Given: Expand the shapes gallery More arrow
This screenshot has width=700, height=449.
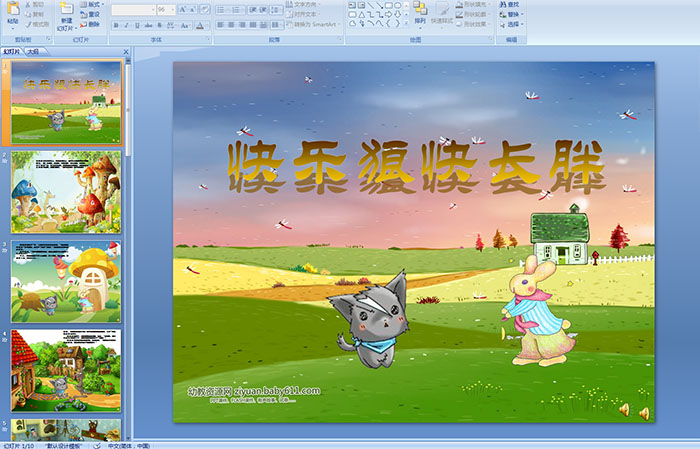Looking at the screenshot, I should (406, 22).
